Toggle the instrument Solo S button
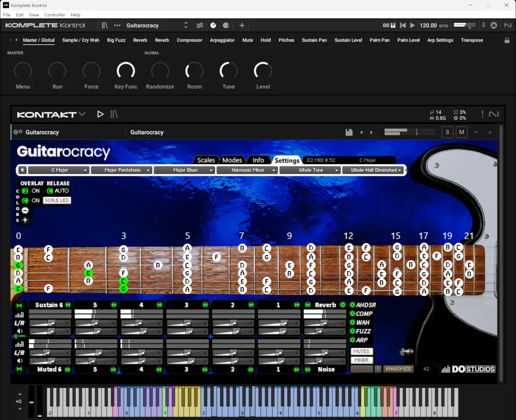The width and height of the screenshot is (516, 420). click(x=447, y=132)
